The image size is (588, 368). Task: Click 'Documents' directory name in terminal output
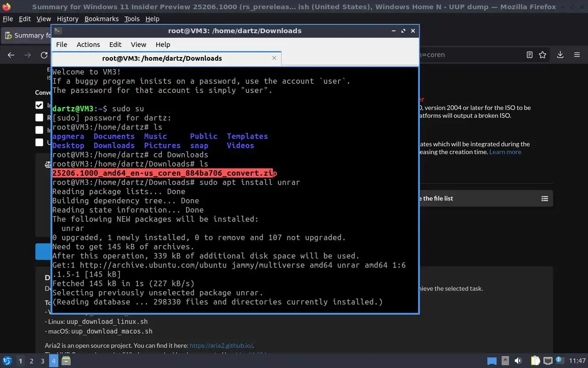(114, 136)
